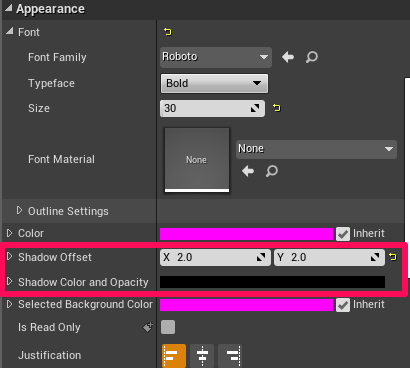
Task: Collapse the Appearance section
Action: coord(9,9)
